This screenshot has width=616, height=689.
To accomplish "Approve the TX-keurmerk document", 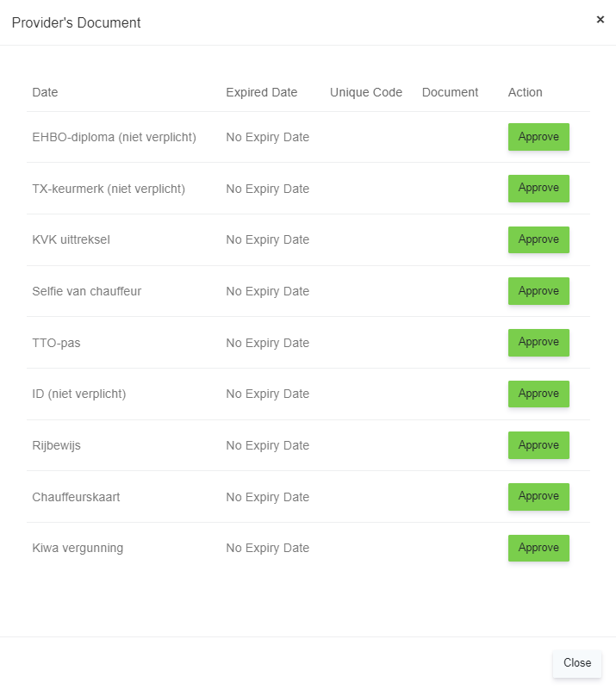I will tap(538, 188).
